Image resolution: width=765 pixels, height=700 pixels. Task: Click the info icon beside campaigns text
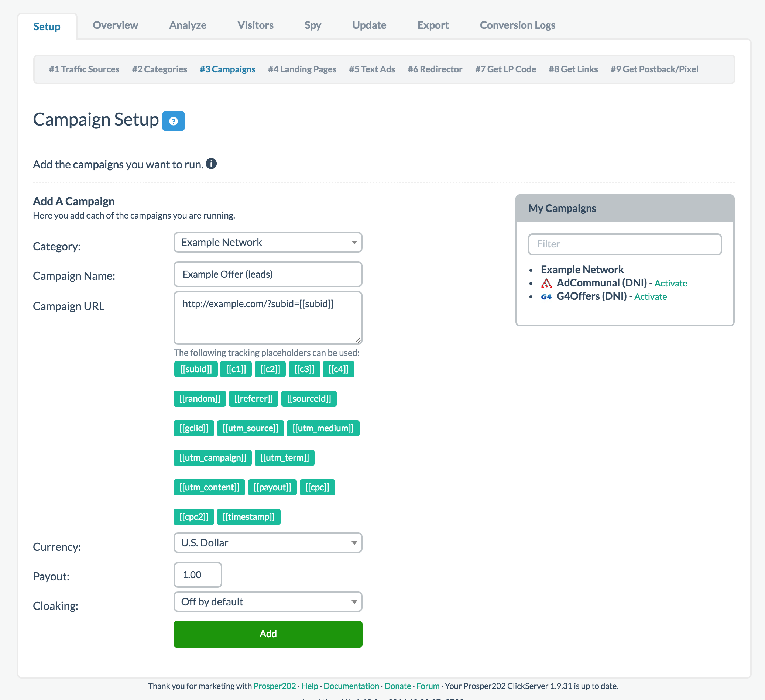click(x=211, y=164)
